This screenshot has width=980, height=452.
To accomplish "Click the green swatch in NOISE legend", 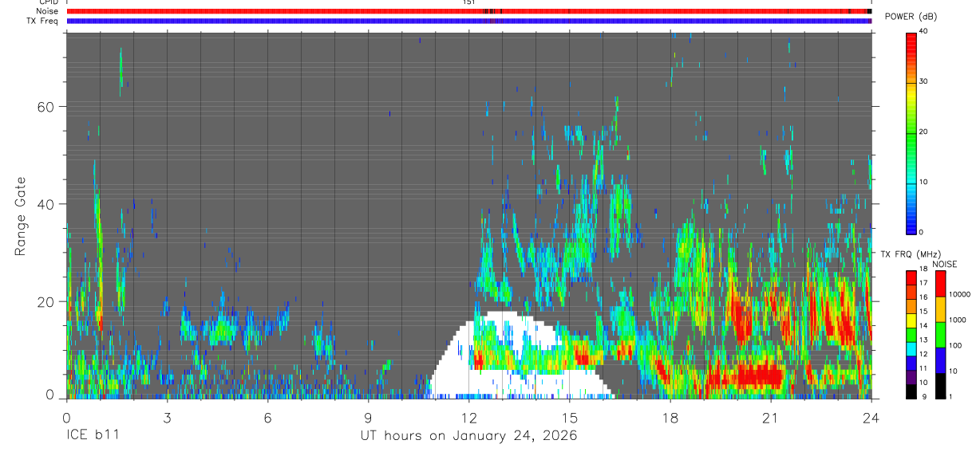I will (940, 335).
